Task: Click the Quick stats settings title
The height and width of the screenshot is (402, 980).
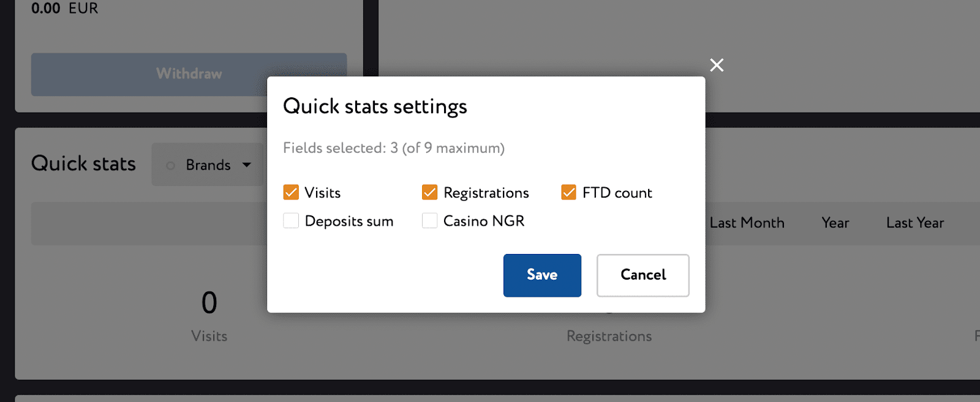Action: 375,106
